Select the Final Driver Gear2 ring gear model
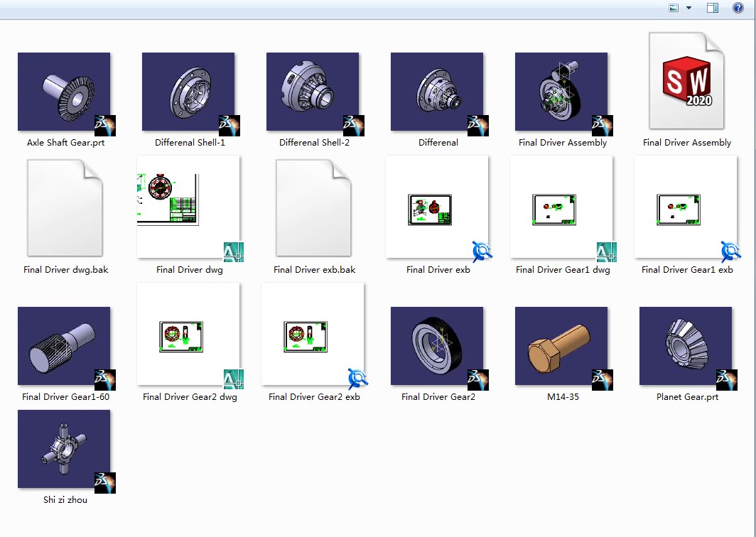Image resolution: width=756 pixels, height=537 pixels. [437, 346]
